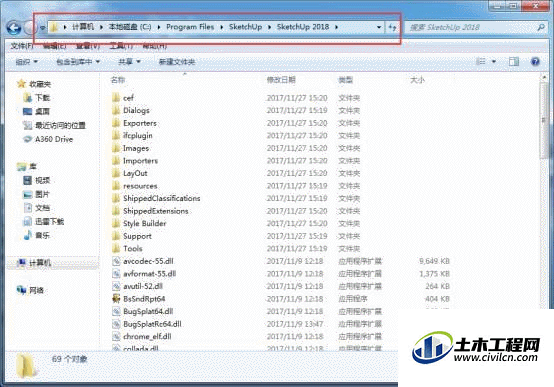Select the ifcplugin folder icon

point(116,135)
